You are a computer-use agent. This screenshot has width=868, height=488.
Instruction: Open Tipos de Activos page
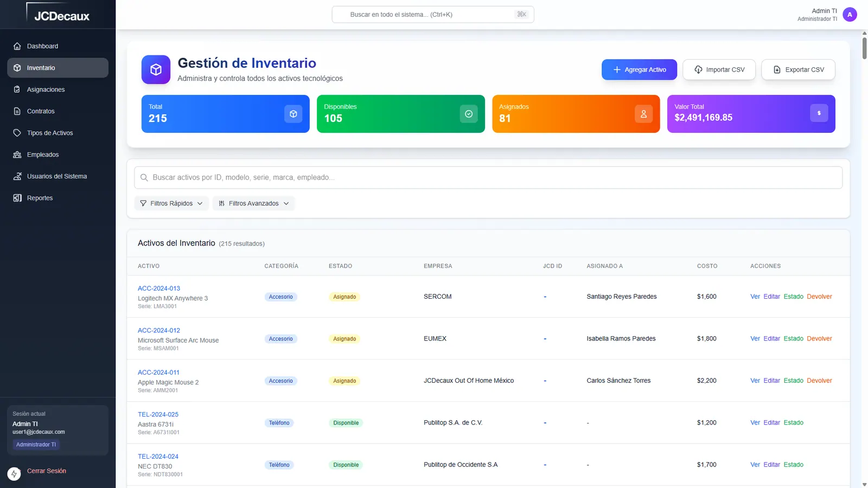coord(58,133)
